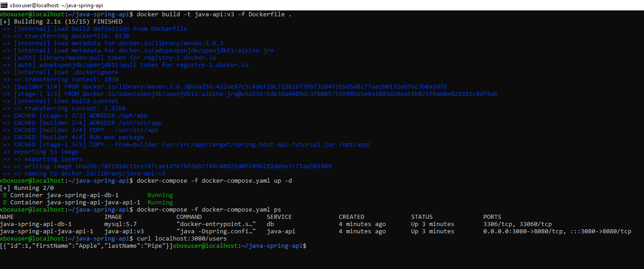644x269 pixels.
Task: Click the status icon beside Container java-spring-api-db-1
Action: pos(5,195)
